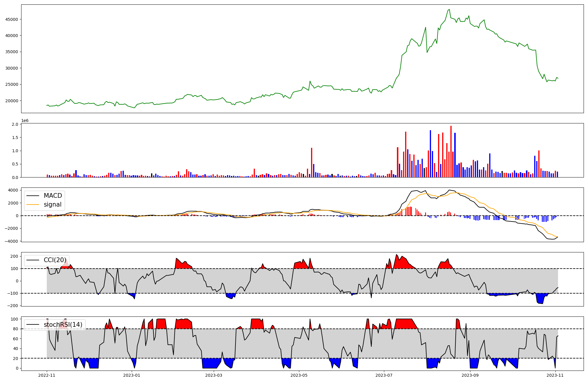Click the 2023-11 x-axis date label
Image resolution: width=588 pixels, height=382 pixels.
tap(555, 375)
